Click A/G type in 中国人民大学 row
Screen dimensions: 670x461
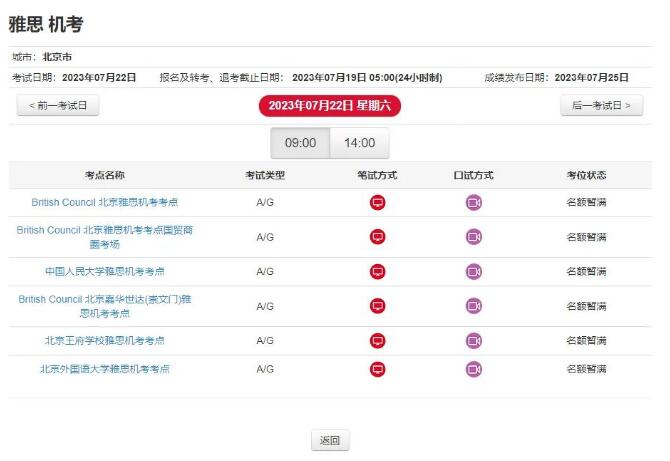pyautogui.click(x=265, y=271)
